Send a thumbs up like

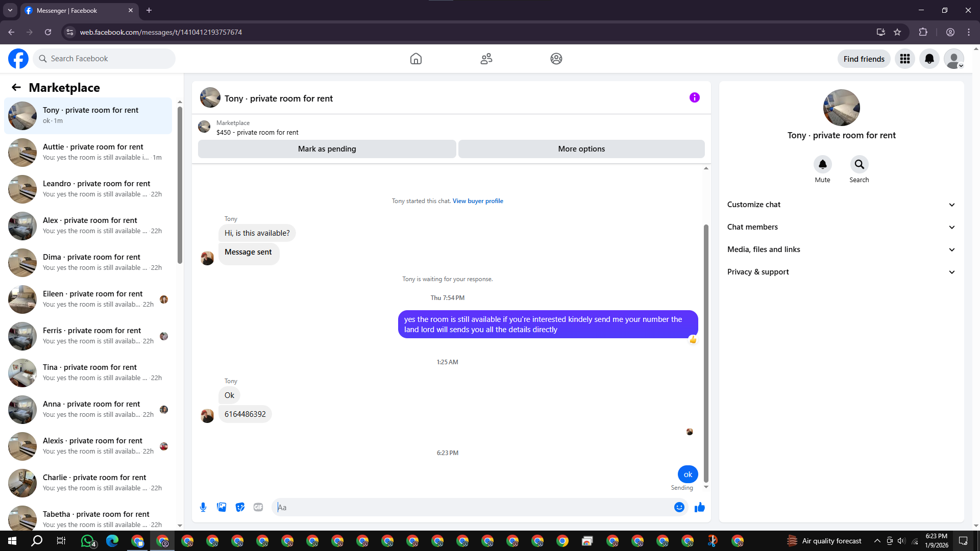[700, 507]
